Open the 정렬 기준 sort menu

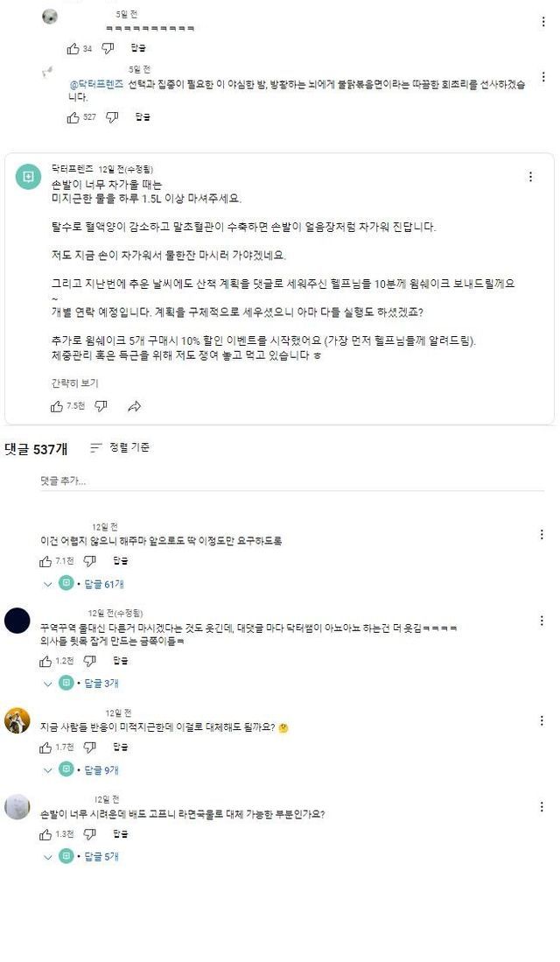point(120,448)
